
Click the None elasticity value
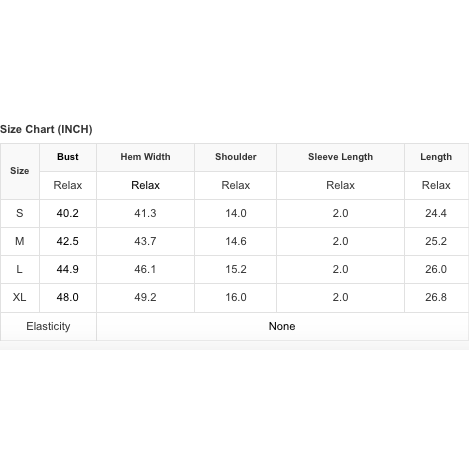[x=282, y=326]
